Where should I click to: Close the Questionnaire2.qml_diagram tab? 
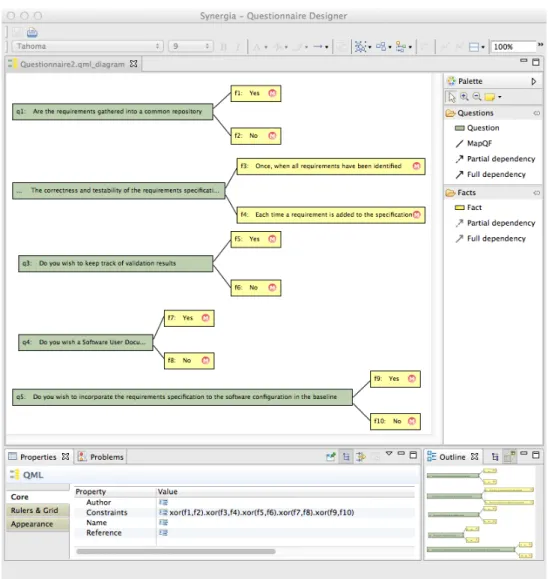tap(134, 64)
